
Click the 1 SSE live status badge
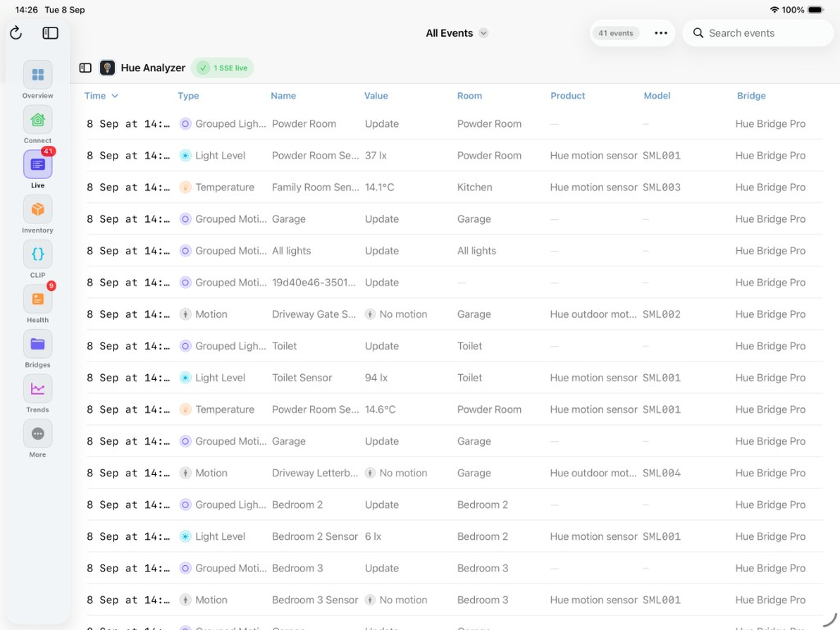click(x=223, y=67)
